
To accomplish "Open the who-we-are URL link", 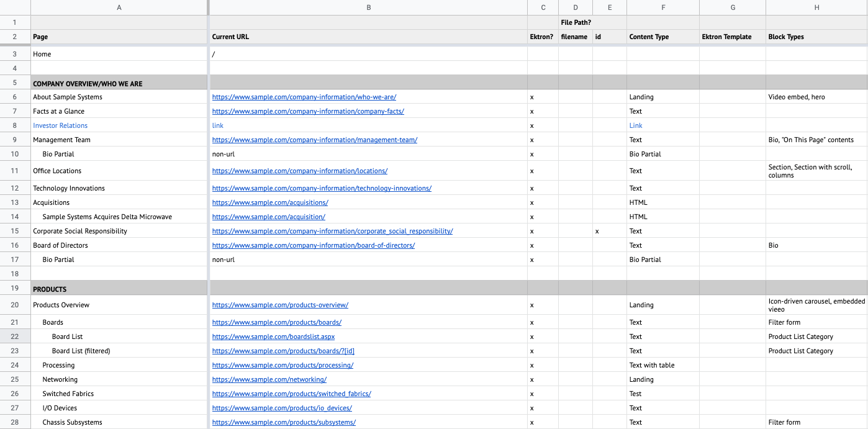I will (x=304, y=97).
